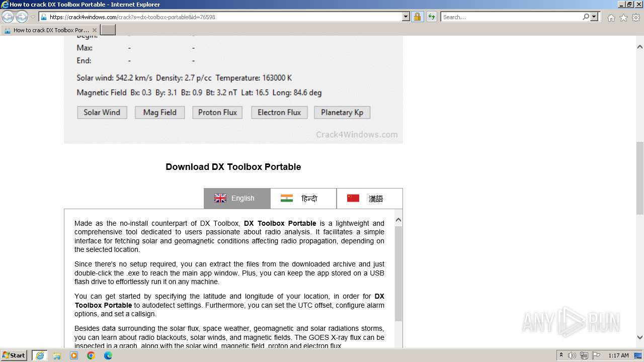Launch Chrome from the taskbar
The width and height of the screenshot is (644, 362).
pos(91,355)
